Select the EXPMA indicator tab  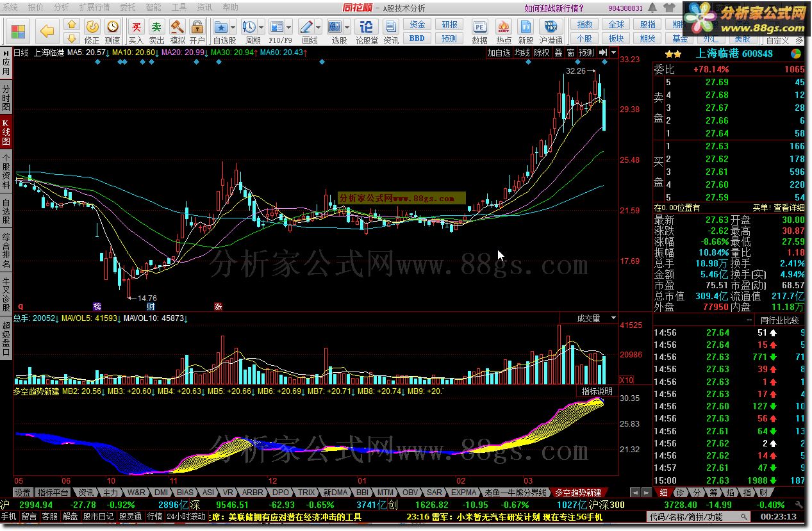pyautogui.click(x=463, y=493)
